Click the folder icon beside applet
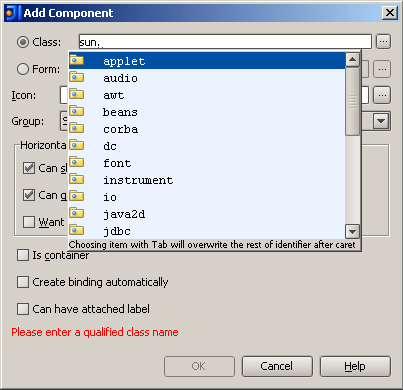Screen dimensions: 403x390 [77, 60]
